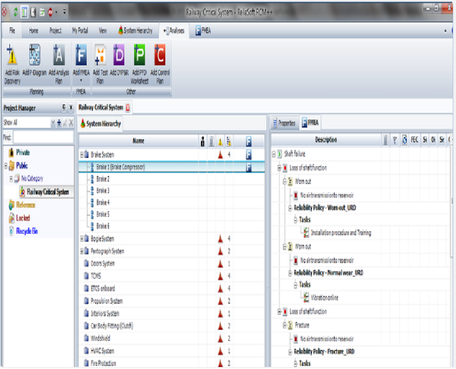The height and width of the screenshot is (369, 456).
Task: Select the HVAC System row
Action: [x=172, y=351]
